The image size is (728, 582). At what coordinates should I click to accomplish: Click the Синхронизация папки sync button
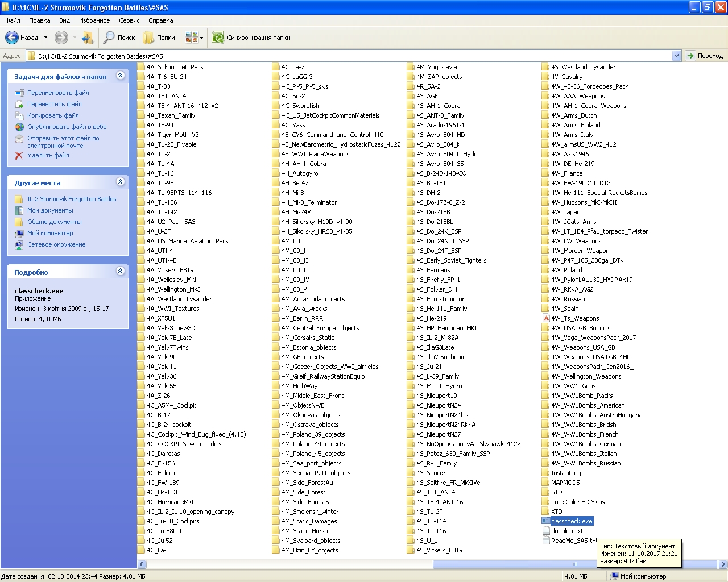[x=251, y=38]
